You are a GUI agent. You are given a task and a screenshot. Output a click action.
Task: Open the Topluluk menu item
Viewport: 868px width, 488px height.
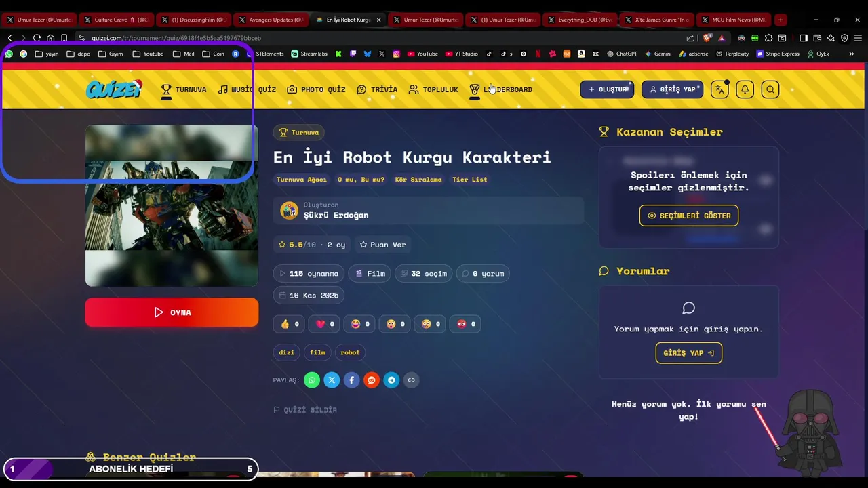(433, 89)
